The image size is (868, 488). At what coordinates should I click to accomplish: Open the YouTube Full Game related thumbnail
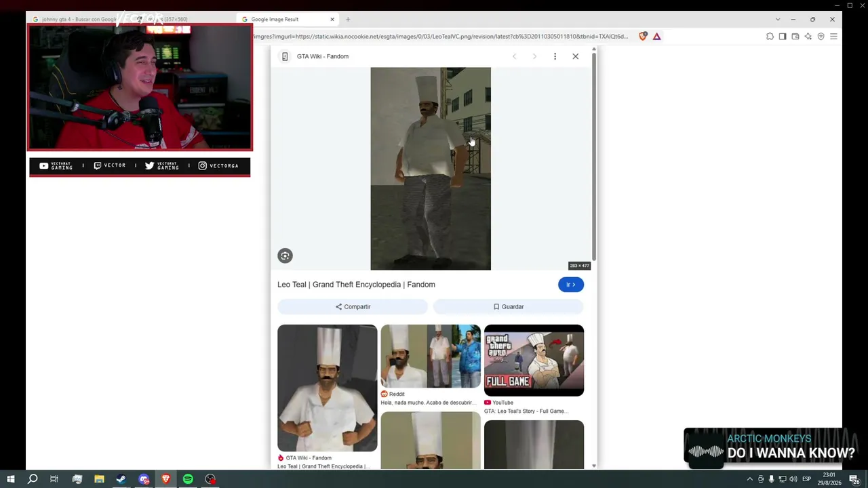pyautogui.click(x=534, y=361)
